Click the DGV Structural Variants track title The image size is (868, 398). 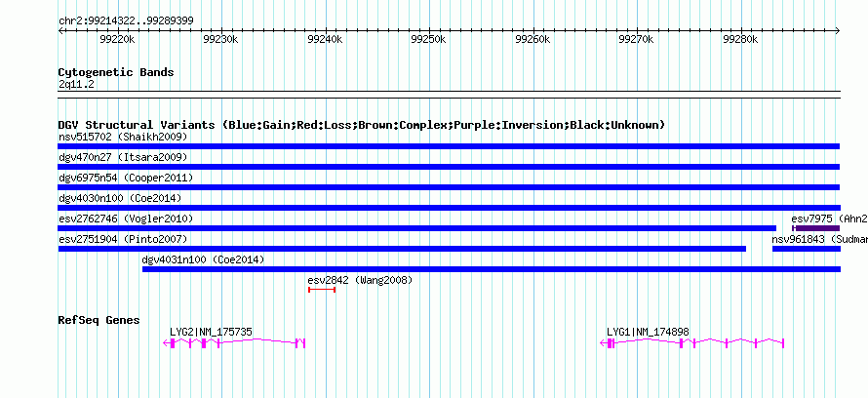tap(362, 125)
